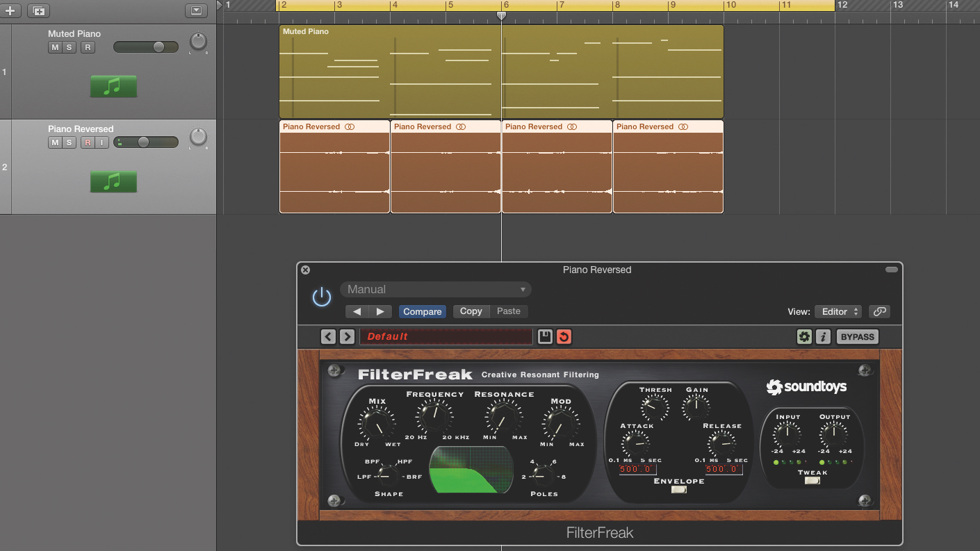Click the red undo/revert preset icon
Image resolution: width=980 pixels, height=551 pixels.
564,337
